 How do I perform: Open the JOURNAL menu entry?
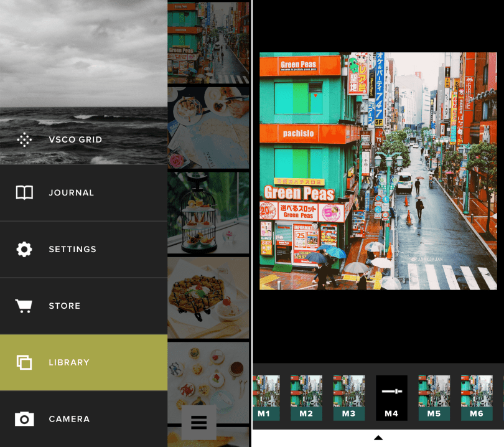72,193
